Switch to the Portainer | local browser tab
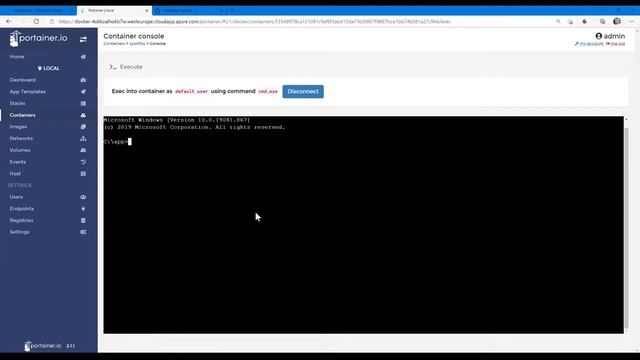The image size is (640, 360). click(x=113, y=10)
